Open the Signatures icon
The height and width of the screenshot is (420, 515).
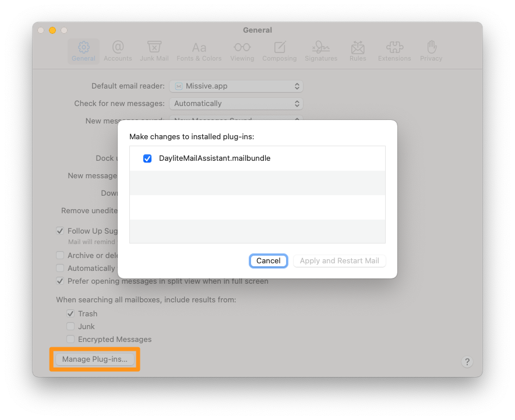(321, 47)
